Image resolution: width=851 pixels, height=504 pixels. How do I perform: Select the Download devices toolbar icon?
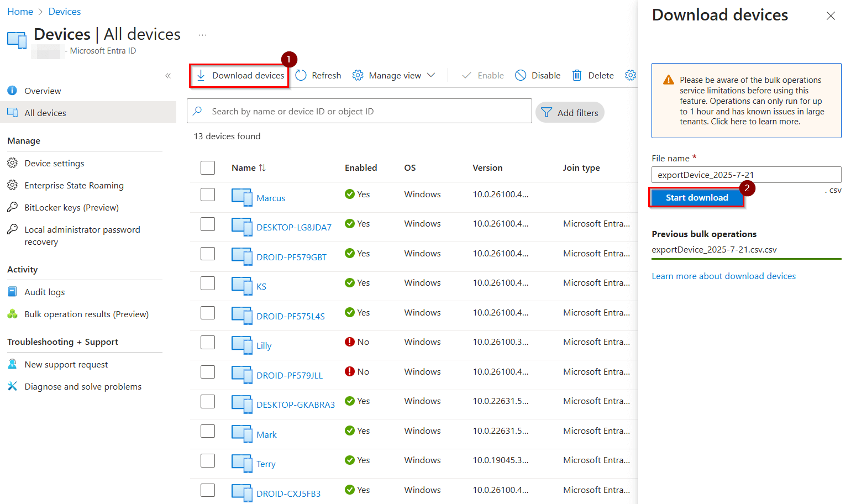click(202, 75)
